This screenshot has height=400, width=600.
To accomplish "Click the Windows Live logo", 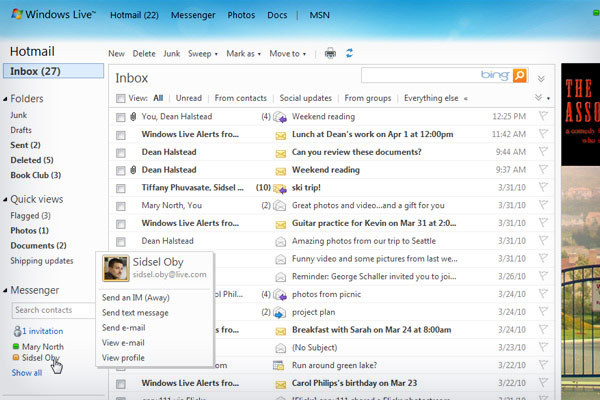I will 49,15.
